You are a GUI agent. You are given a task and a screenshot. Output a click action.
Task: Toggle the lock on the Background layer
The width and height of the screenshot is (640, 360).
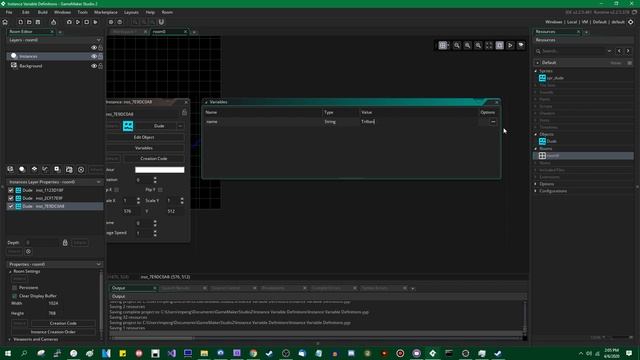coord(100,66)
